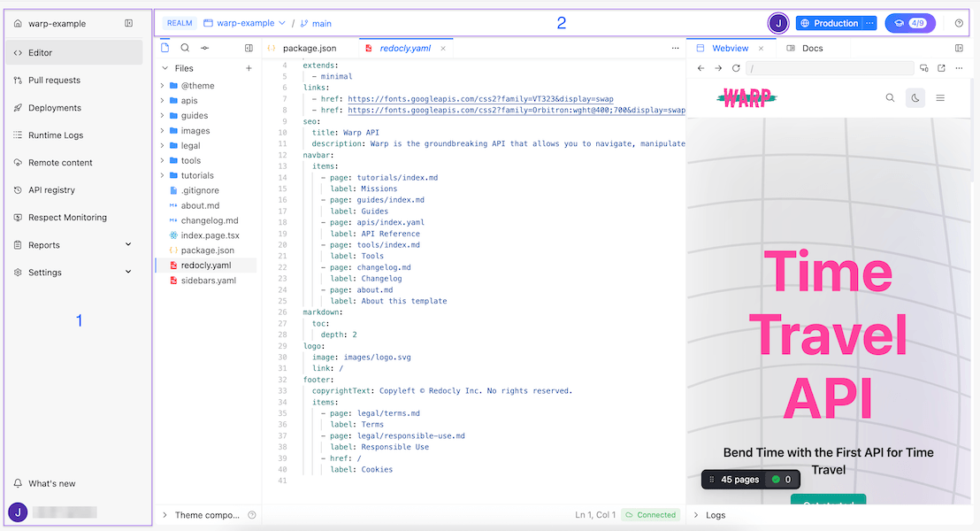Open Production more options ellipsis
This screenshot has width=980, height=531.
[x=869, y=23]
